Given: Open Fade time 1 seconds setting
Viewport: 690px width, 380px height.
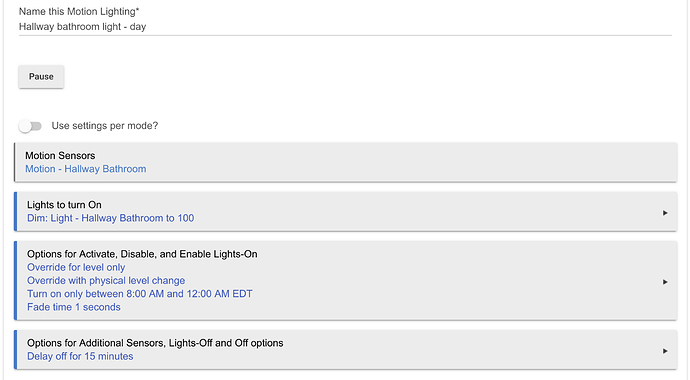Looking at the screenshot, I should pos(73,307).
